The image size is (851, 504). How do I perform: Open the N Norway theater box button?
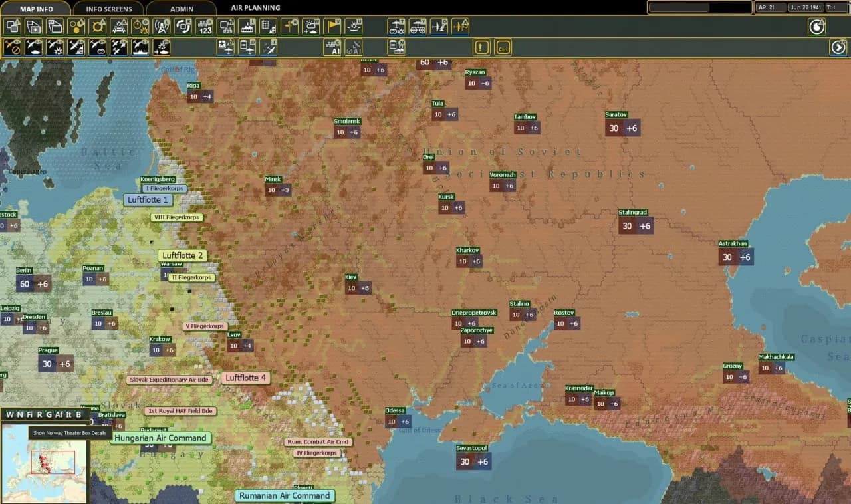[19, 414]
